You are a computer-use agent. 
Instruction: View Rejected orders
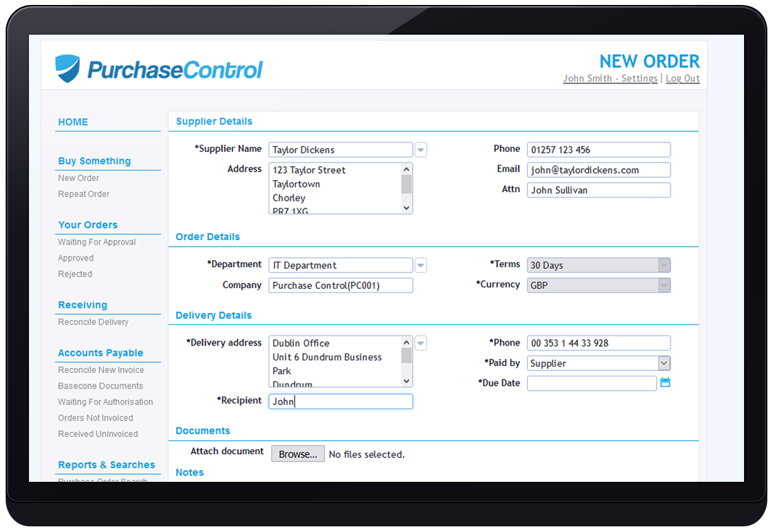click(x=75, y=274)
